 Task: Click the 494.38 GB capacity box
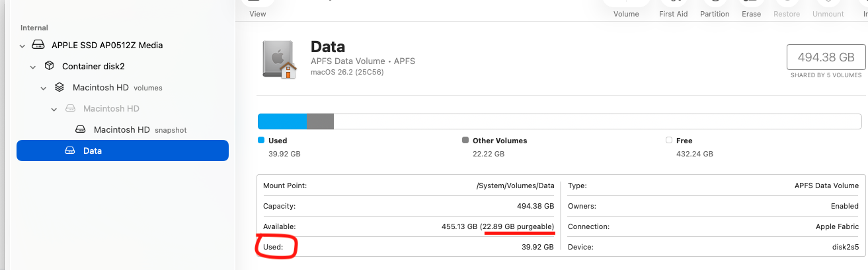tap(826, 57)
